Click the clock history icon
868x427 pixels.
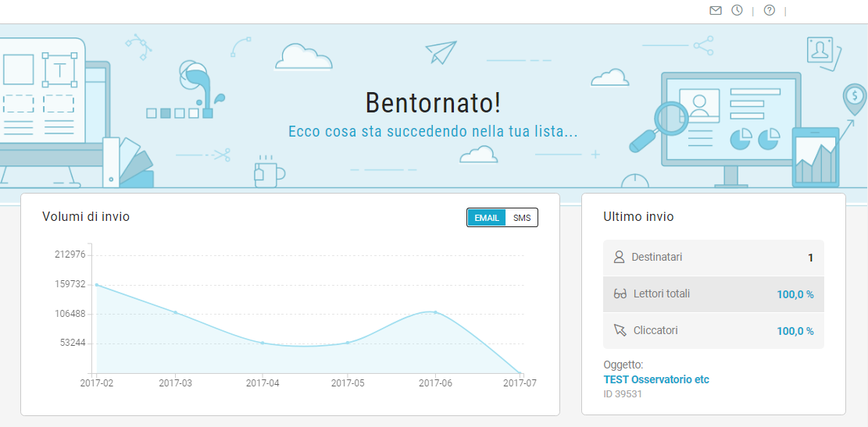click(x=737, y=11)
